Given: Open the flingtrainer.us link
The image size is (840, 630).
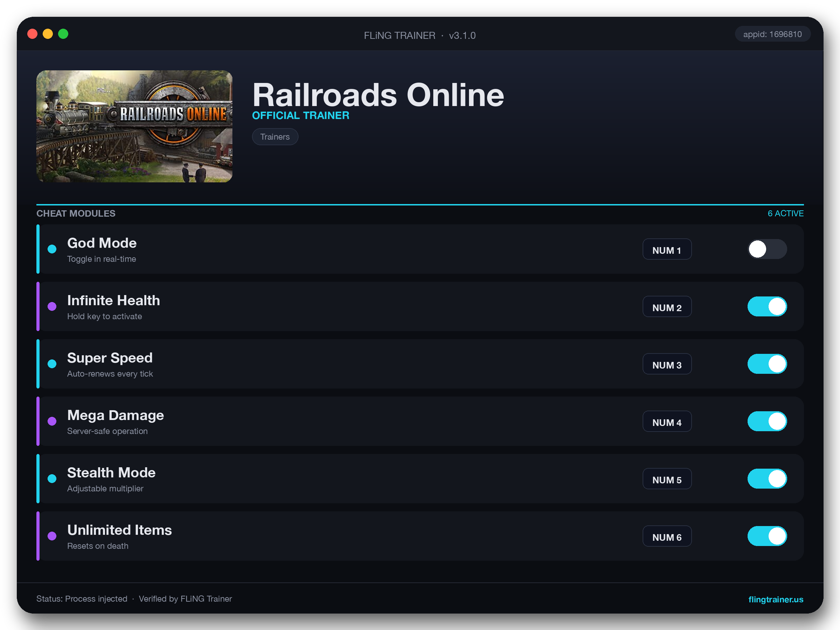Looking at the screenshot, I should (776, 599).
